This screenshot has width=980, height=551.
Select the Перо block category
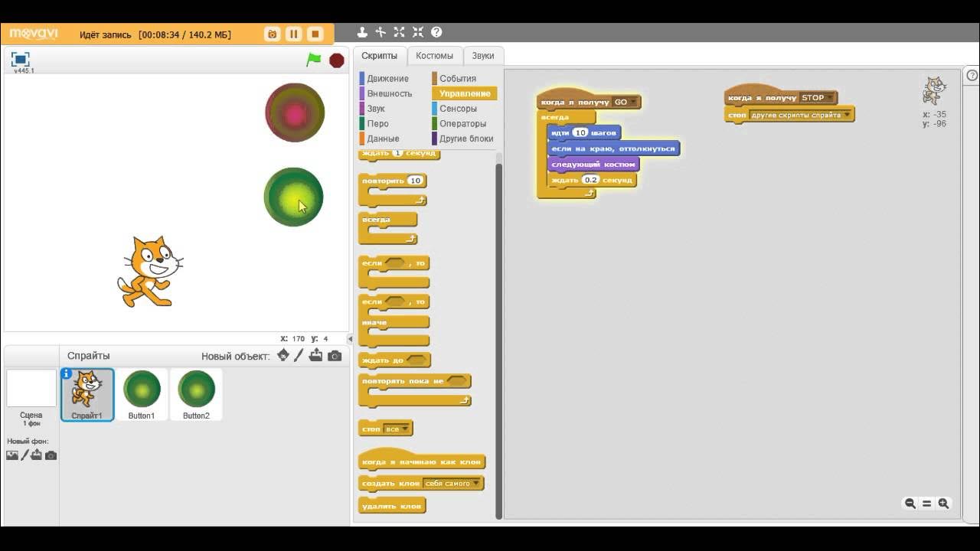(377, 123)
